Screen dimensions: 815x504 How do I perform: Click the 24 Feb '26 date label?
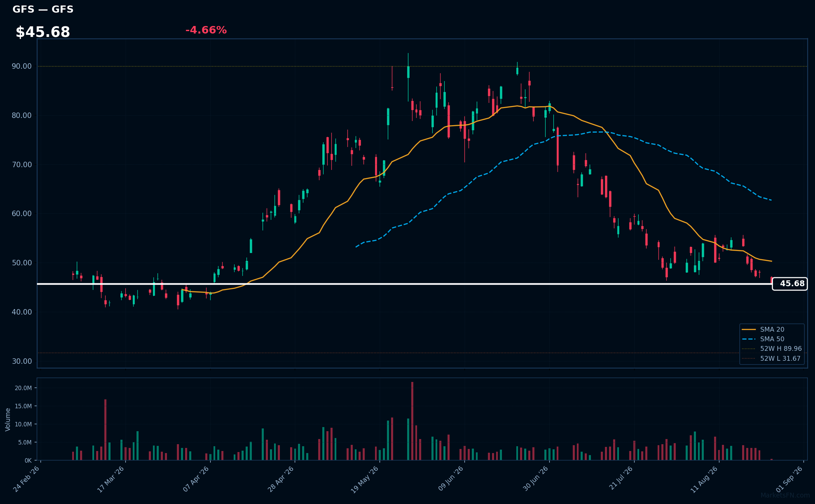tap(26, 479)
